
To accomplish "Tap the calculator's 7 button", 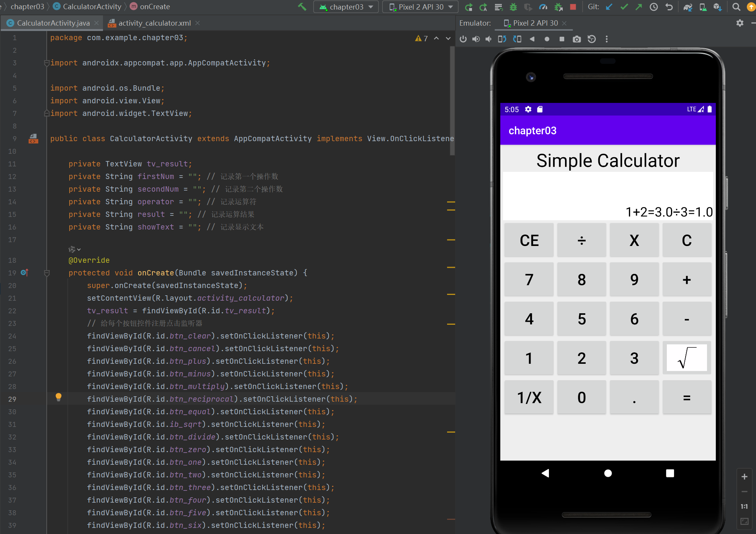I will [x=529, y=280].
